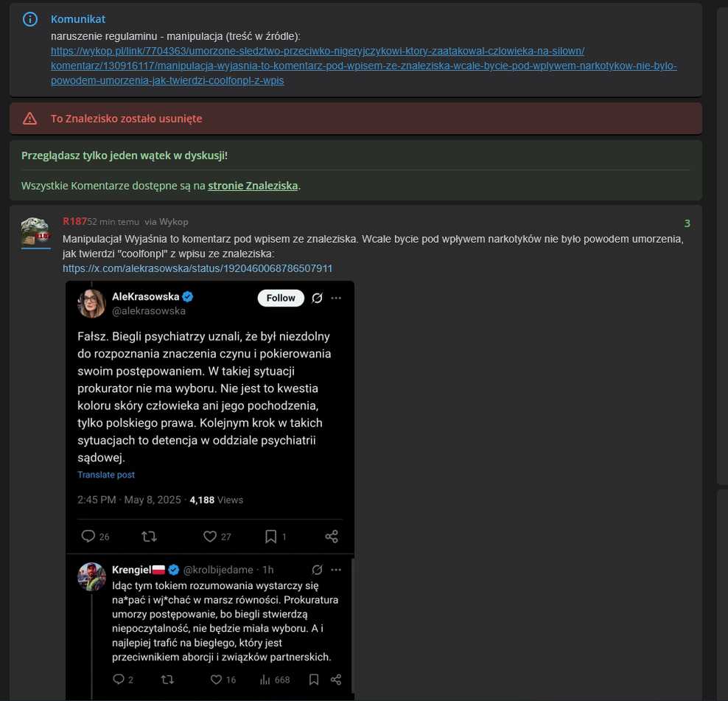Click the Komunikat info circle icon

point(30,19)
